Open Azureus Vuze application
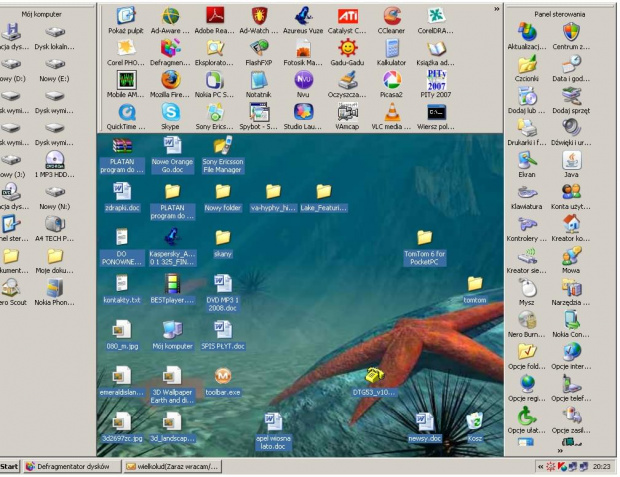The image size is (620, 477). 303,21
